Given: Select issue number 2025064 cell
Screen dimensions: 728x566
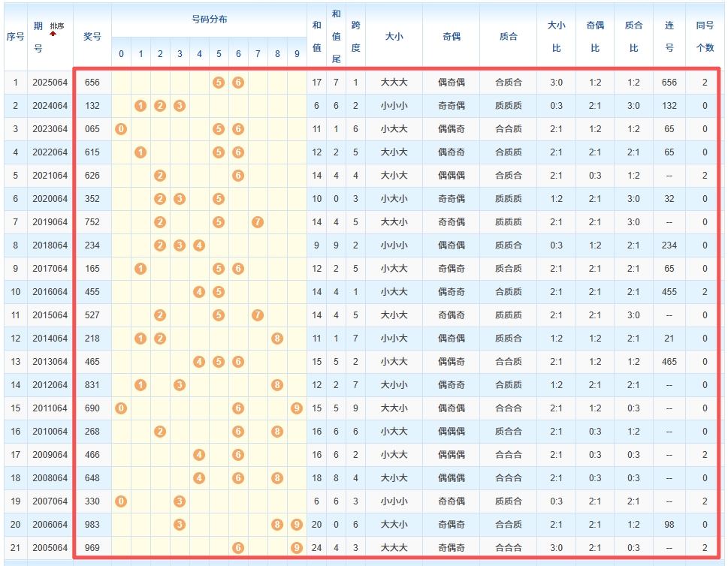Looking at the screenshot, I should click(50, 83).
